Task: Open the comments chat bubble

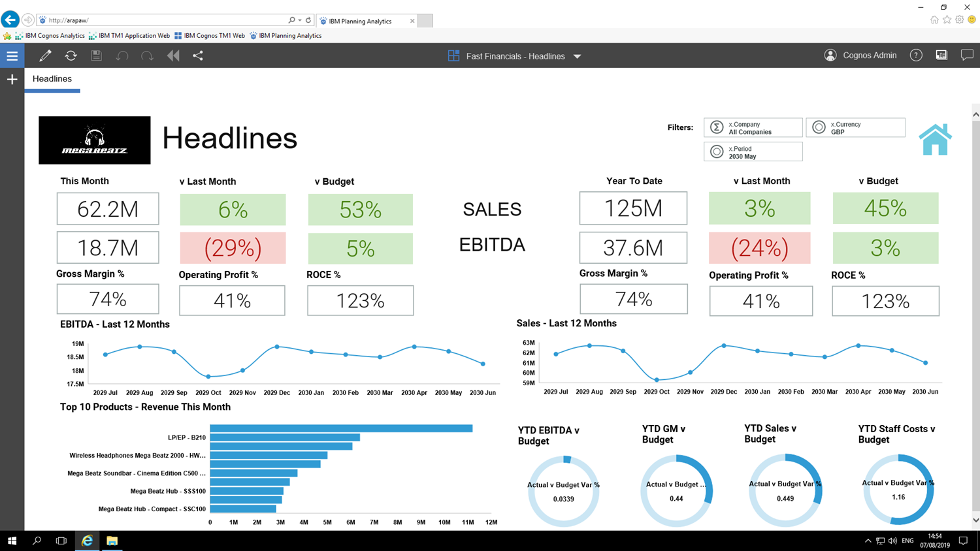Action: pos(967,55)
